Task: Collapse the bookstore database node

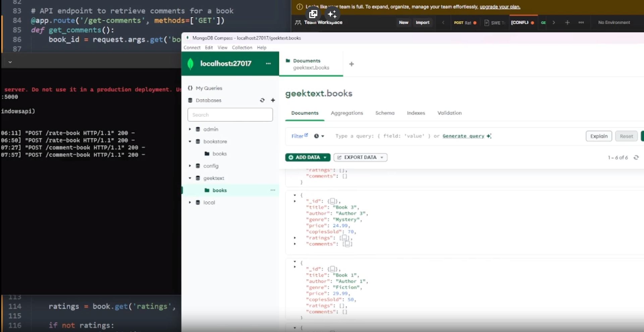Action: coord(190,142)
